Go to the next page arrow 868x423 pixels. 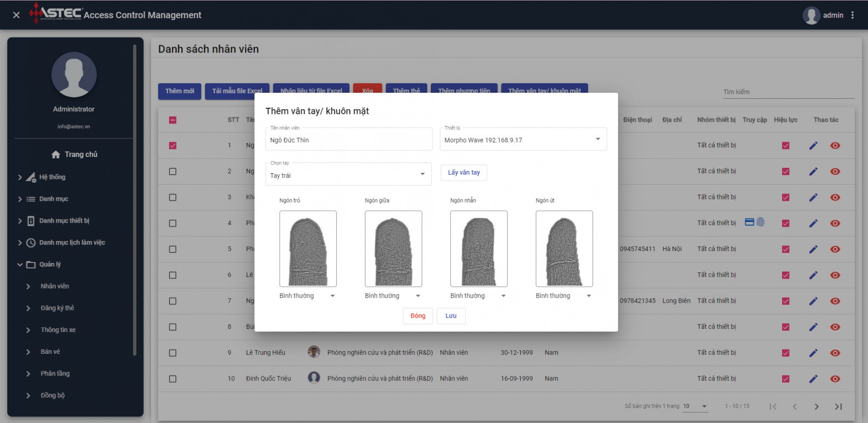coord(816,407)
